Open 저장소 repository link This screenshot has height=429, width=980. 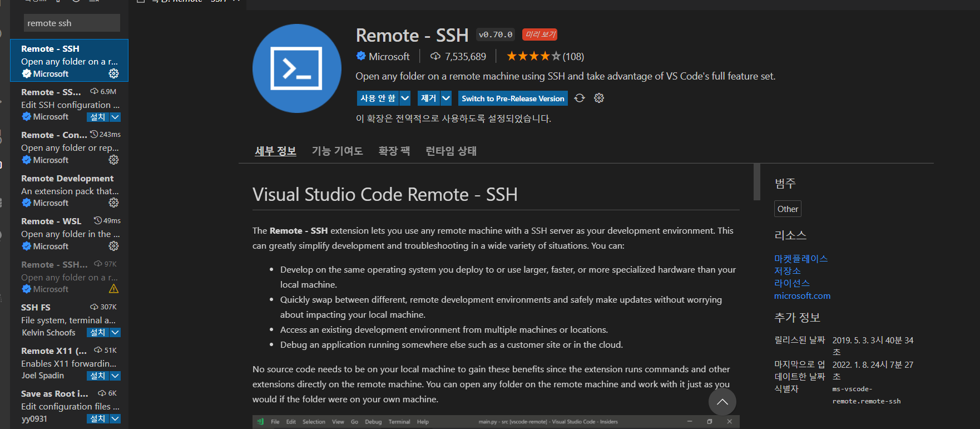point(788,270)
